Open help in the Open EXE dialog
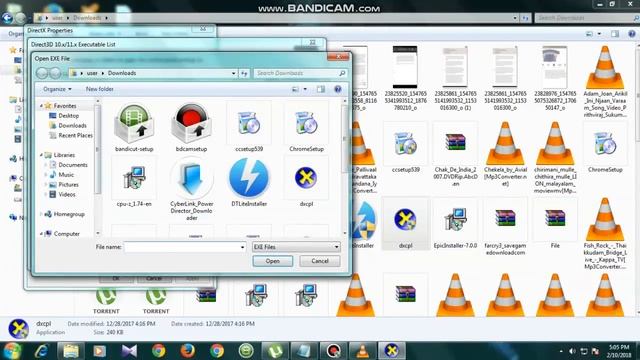Screen dimensions: 640x360 coord(338,89)
